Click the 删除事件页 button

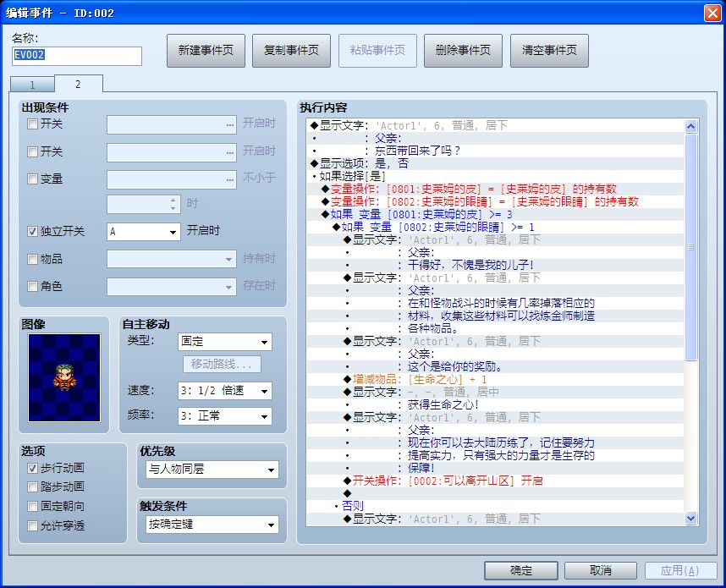tap(464, 51)
